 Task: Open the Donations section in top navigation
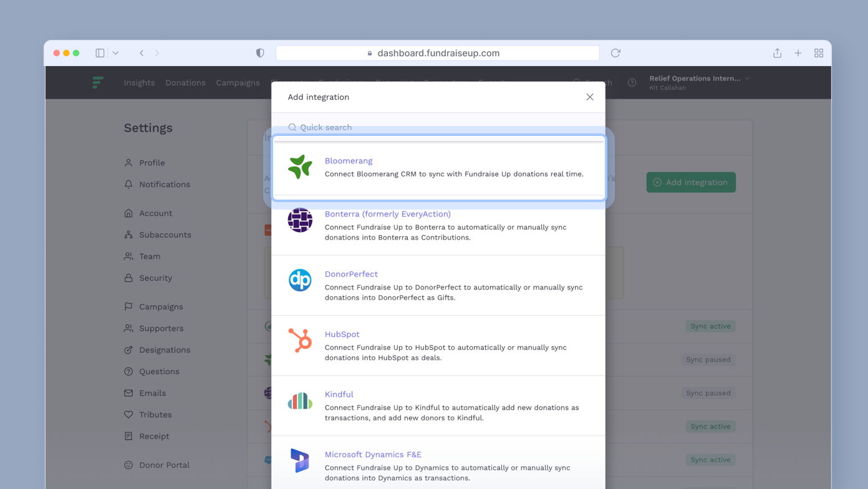pyautogui.click(x=185, y=82)
